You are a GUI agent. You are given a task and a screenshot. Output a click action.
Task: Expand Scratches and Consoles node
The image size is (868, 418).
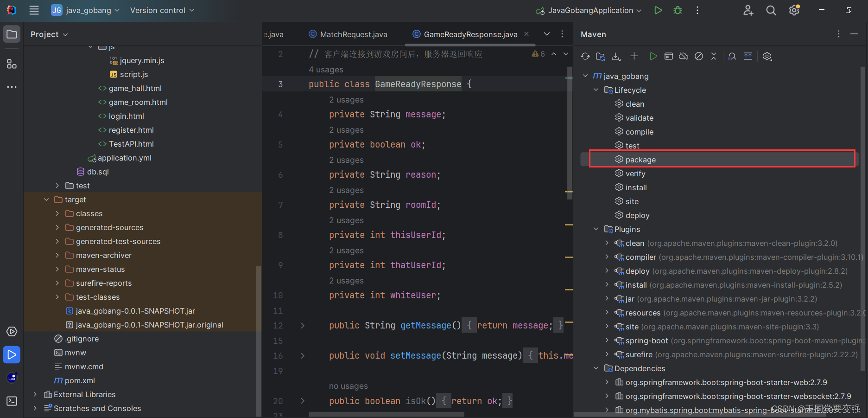point(35,408)
